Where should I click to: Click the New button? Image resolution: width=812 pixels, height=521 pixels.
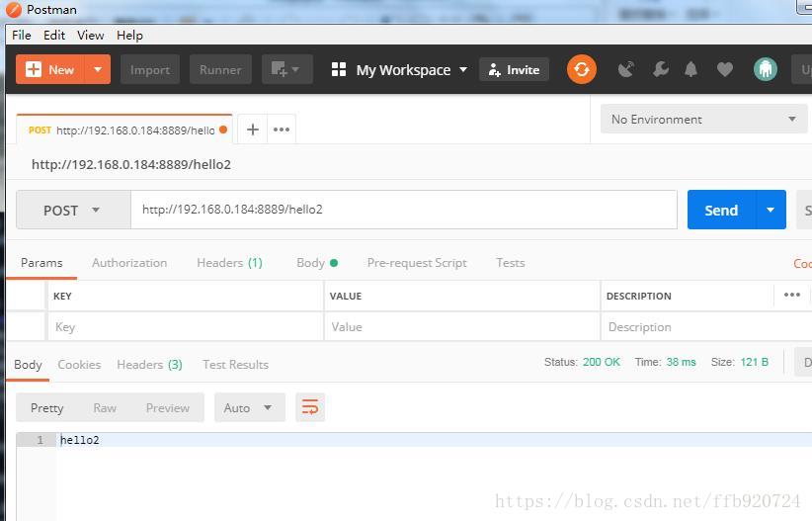(50, 69)
